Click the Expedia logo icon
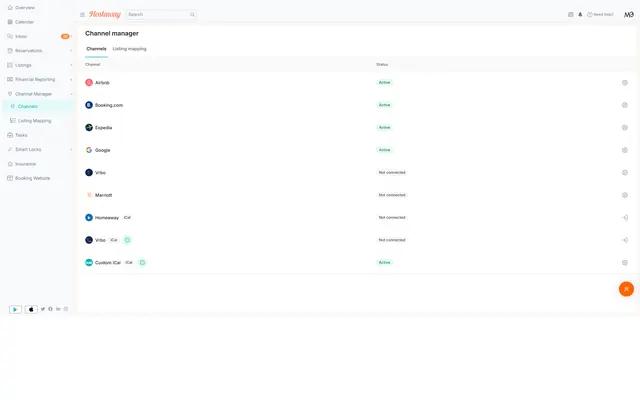 tap(89, 127)
